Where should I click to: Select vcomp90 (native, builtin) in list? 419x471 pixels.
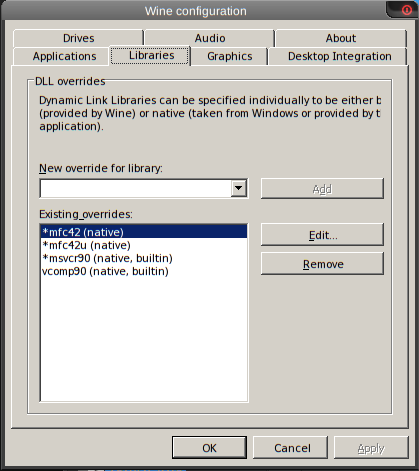point(144,271)
